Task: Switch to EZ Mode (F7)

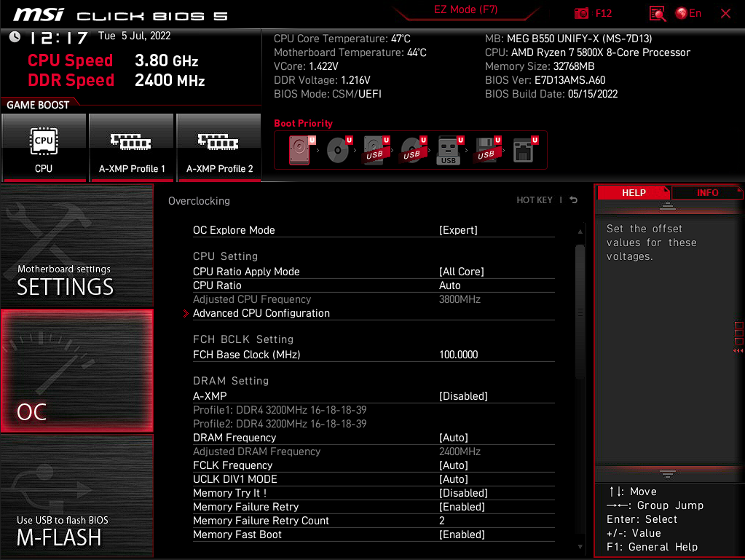Action: (x=465, y=10)
